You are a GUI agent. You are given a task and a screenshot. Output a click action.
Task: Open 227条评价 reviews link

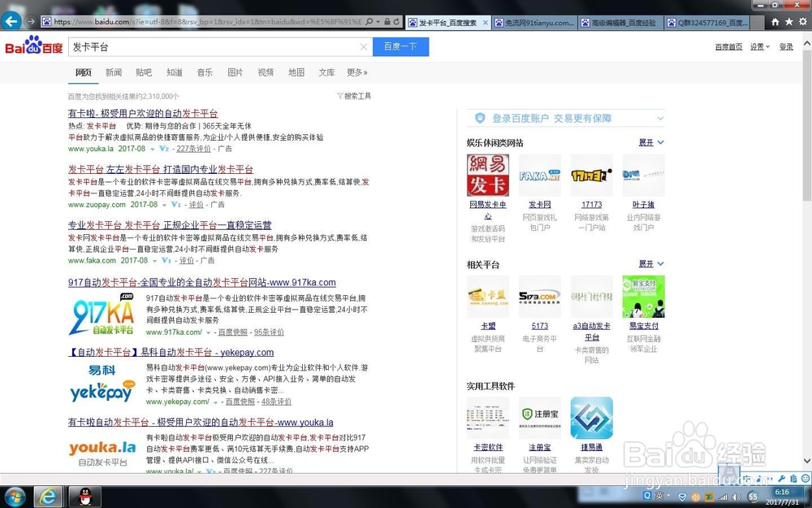[x=194, y=149]
